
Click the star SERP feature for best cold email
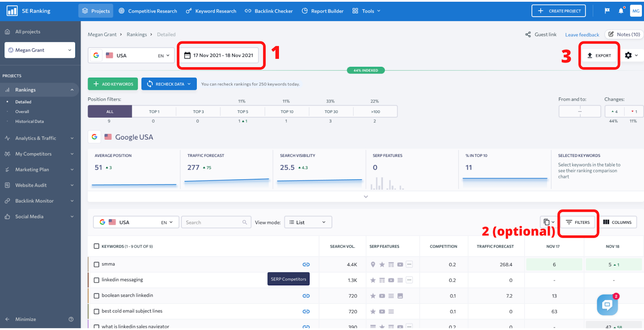coord(373,311)
